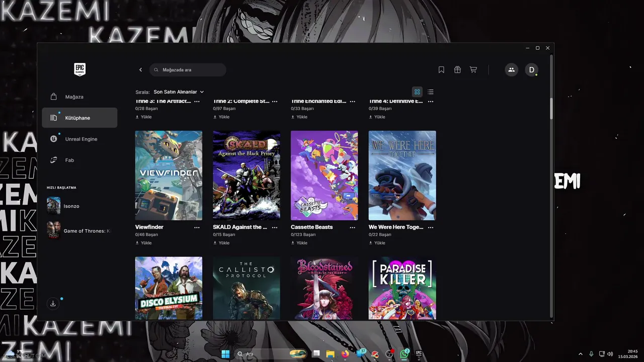Switch library to list view

[x=431, y=92]
